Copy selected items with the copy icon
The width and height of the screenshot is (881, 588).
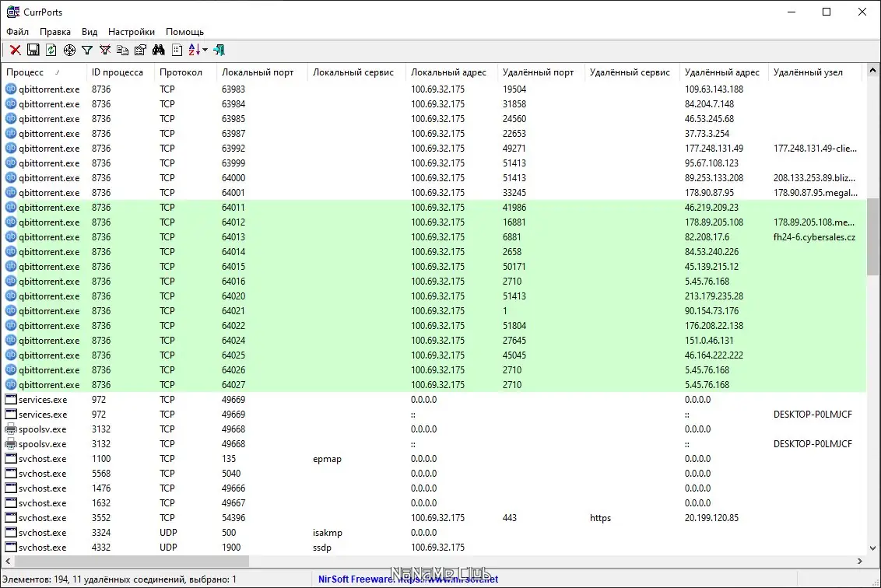point(122,50)
